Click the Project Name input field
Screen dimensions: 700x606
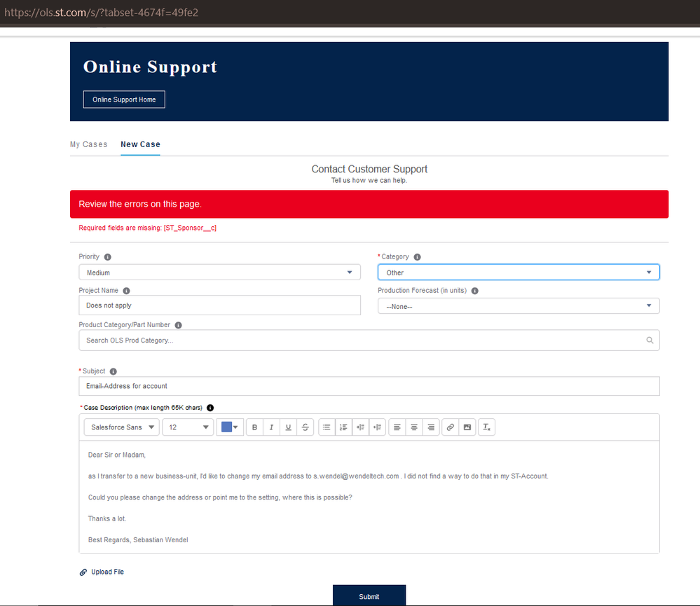tap(219, 305)
